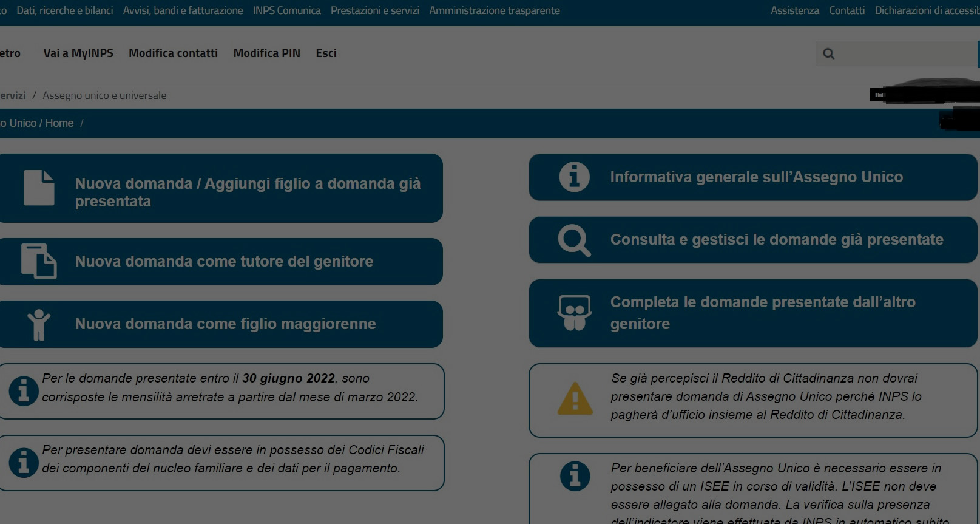Viewport: 980px width, 524px height.
Task: Click the document icon beside Nuova domanda / Aggiungi figlio
Action: pos(39,188)
